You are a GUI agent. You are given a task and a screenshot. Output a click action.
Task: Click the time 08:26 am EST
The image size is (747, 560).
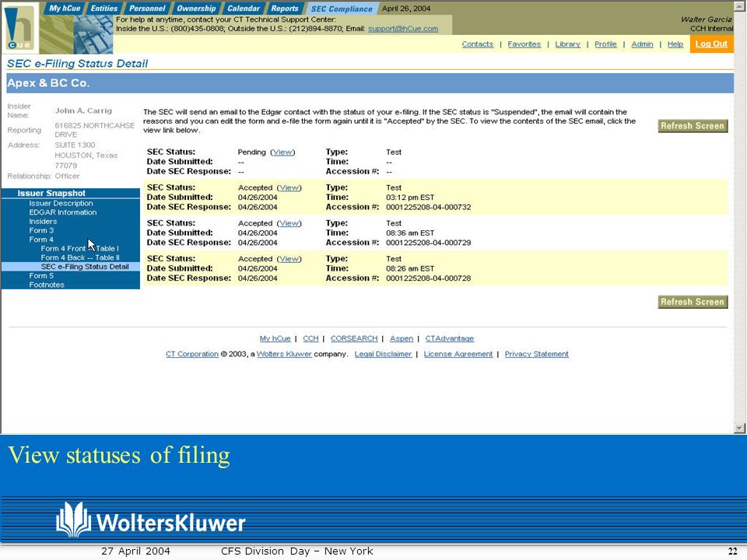click(x=410, y=268)
